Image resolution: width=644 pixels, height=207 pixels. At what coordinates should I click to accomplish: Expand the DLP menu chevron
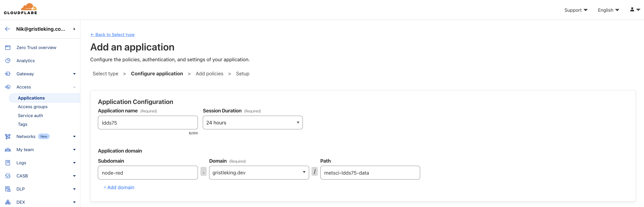tap(74, 189)
